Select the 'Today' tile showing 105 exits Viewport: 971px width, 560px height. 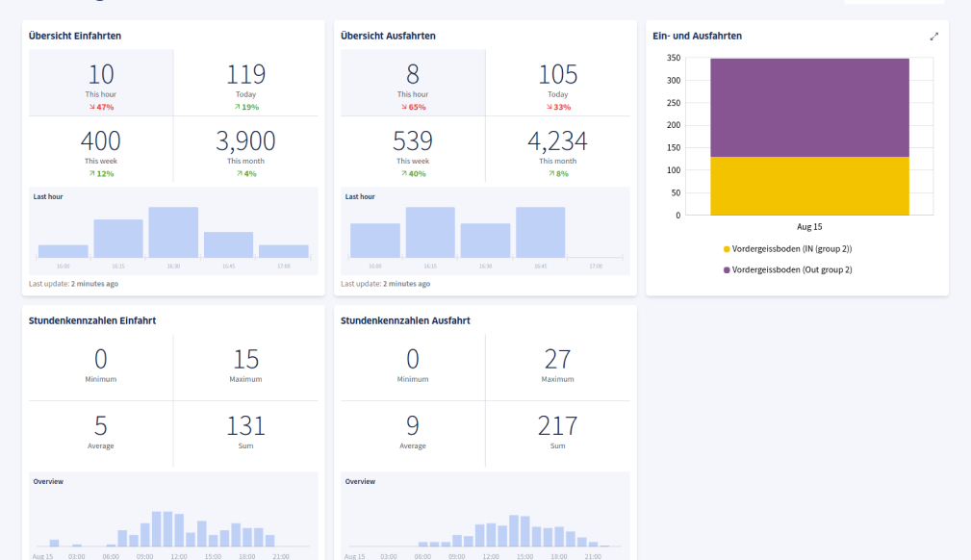coord(558,83)
